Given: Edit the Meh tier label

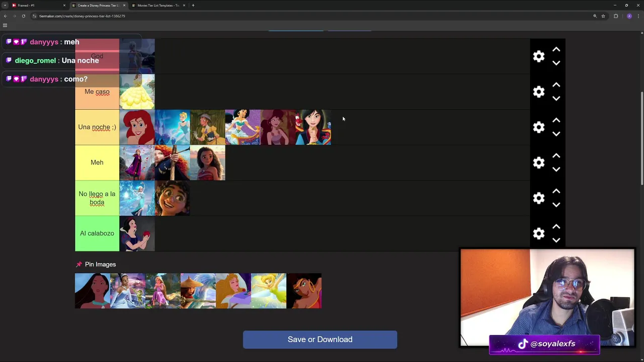Looking at the screenshot, I should coord(97,162).
